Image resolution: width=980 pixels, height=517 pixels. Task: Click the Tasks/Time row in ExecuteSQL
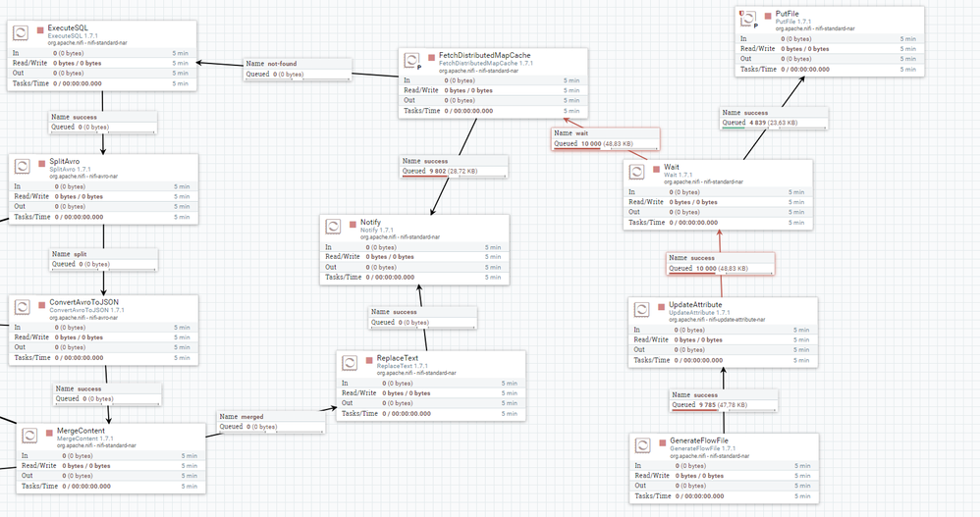click(x=102, y=83)
